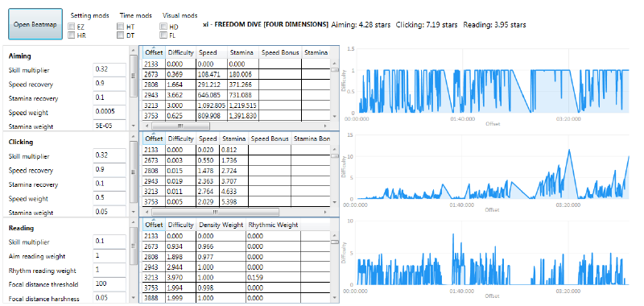Edit Clicking Speed recovery field
Image resolution: width=644 pixels, height=306 pixels.
pyautogui.click(x=109, y=170)
